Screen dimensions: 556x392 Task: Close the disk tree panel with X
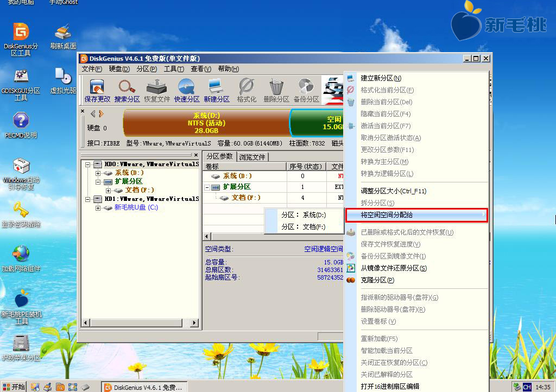pyautogui.click(x=195, y=155)
